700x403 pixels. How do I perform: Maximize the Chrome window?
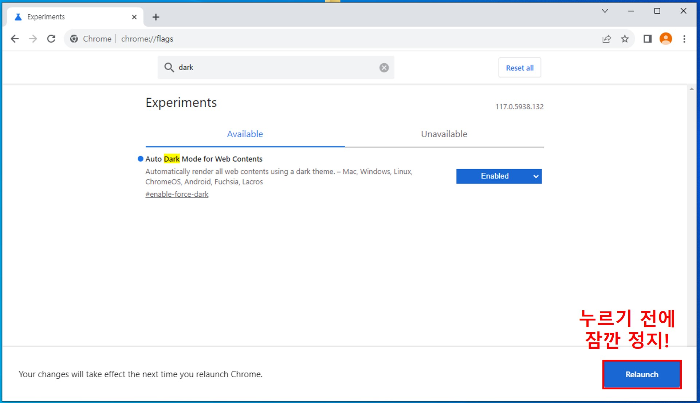point(657,11)
